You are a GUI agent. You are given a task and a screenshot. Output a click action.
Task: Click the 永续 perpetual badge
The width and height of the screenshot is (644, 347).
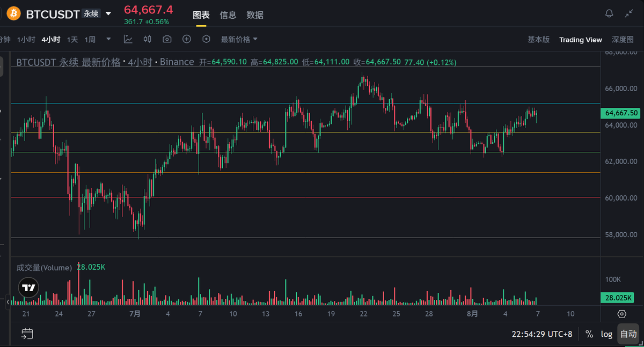(x=91, y=13)
